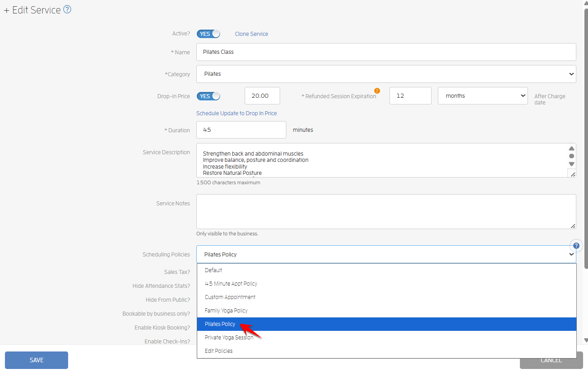Click the Clone Service link
This screenshot has width=588, height=373.
point(251,34)
